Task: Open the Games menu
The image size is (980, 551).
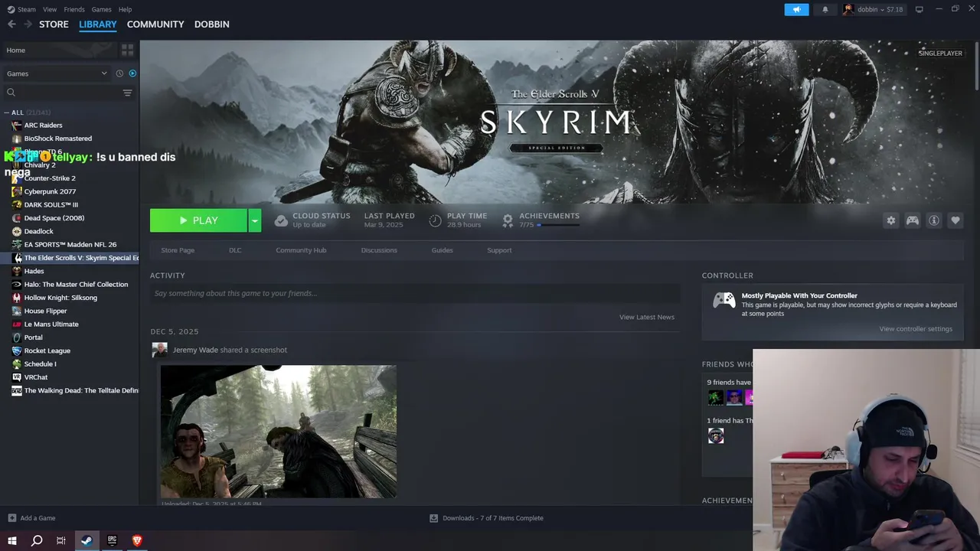Action: point(101,9)
